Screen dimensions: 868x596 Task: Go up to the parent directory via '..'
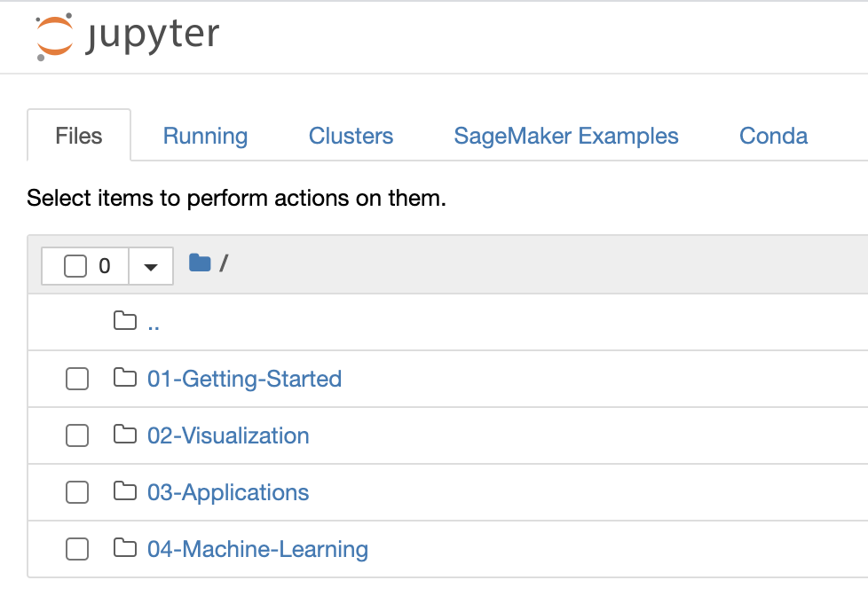point(154,321)
